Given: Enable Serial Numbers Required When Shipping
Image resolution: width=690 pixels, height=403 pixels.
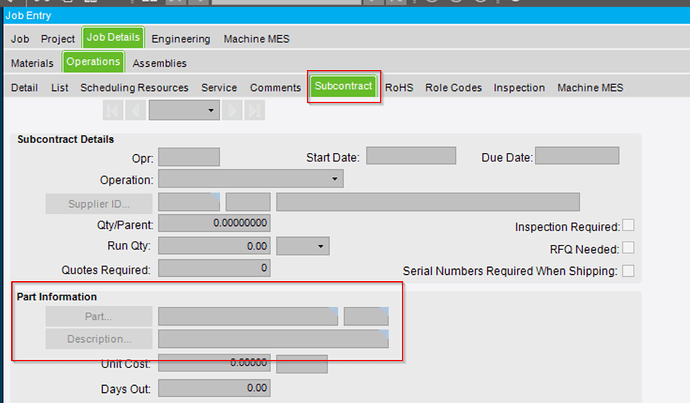Looking at the screenshot, I should click(x=628, y=271).
